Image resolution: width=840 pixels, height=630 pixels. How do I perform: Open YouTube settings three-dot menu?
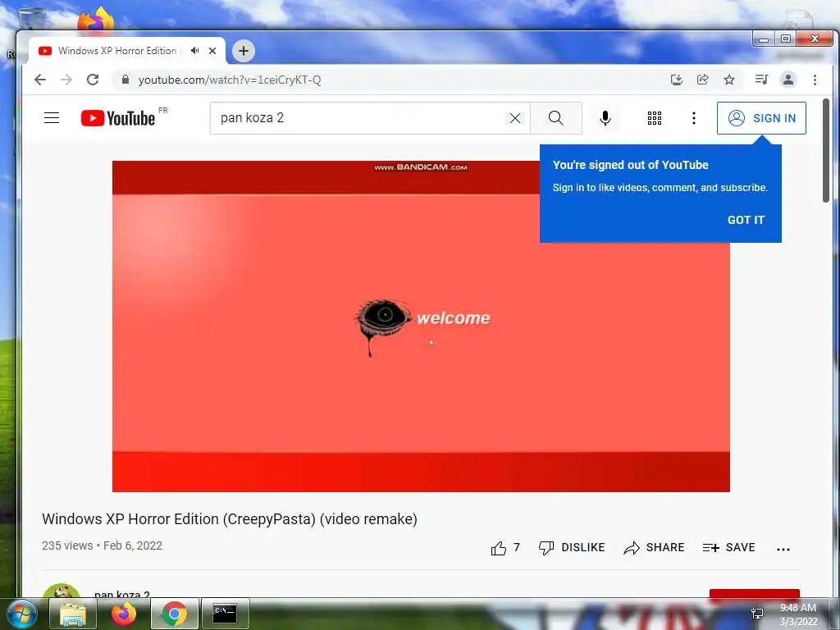pos(694,118)
